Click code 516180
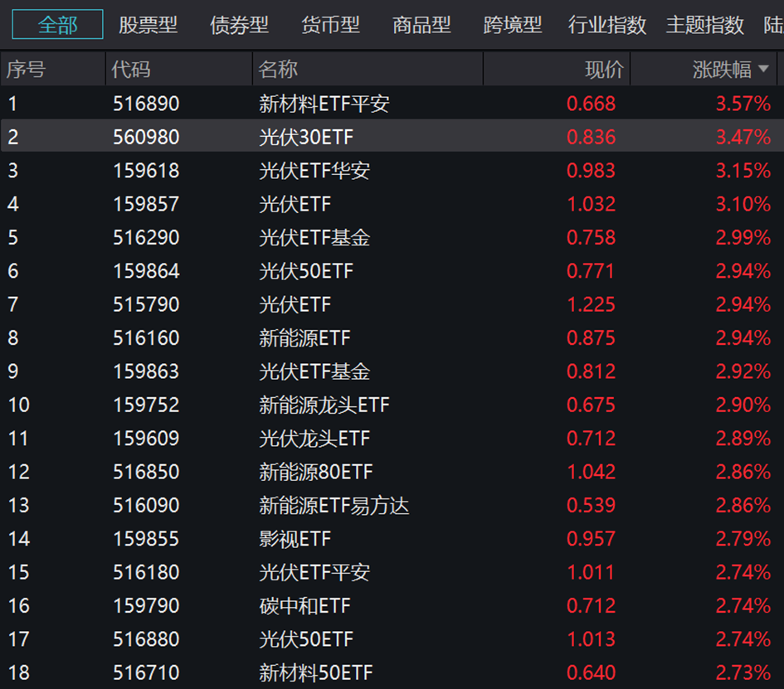This screenshot has width=784, height=689. pyautogui.click(x=146, y=573)
